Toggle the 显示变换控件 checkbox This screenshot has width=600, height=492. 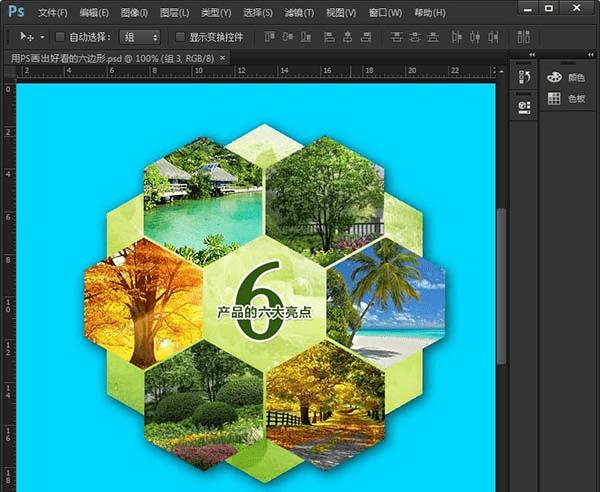[x=180, y=37]
